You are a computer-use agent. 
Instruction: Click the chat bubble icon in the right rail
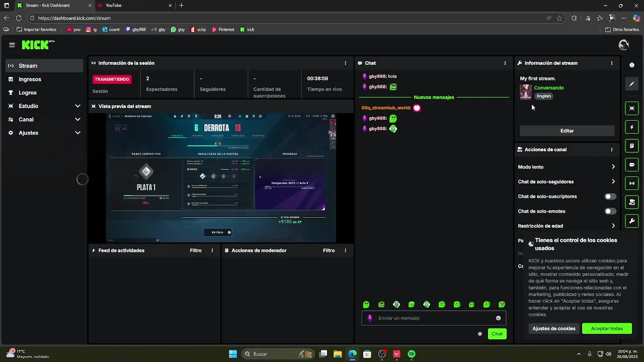(x=632, y=164)
